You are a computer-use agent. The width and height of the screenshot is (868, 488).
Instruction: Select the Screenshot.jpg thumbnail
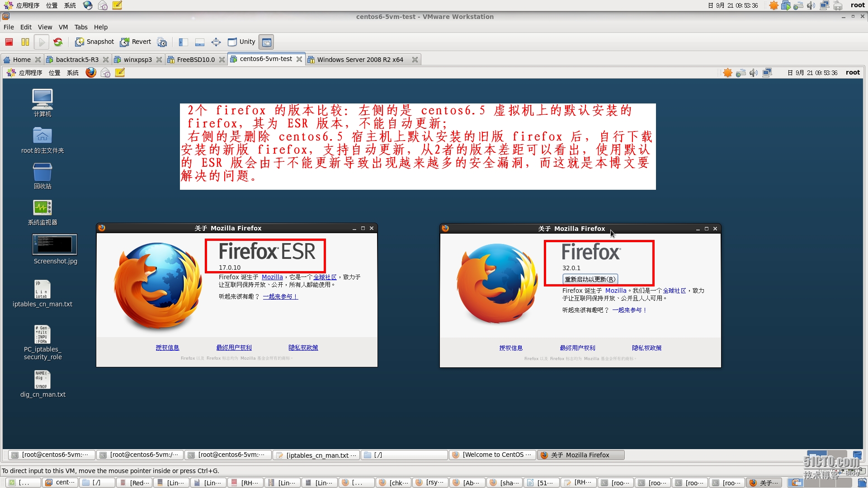[x=55, y=249]
